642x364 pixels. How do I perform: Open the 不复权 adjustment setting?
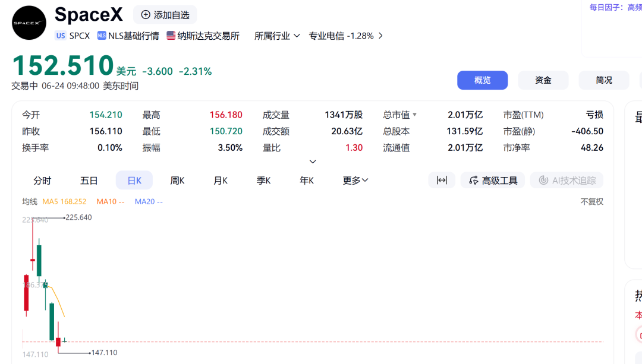[591, 202]
